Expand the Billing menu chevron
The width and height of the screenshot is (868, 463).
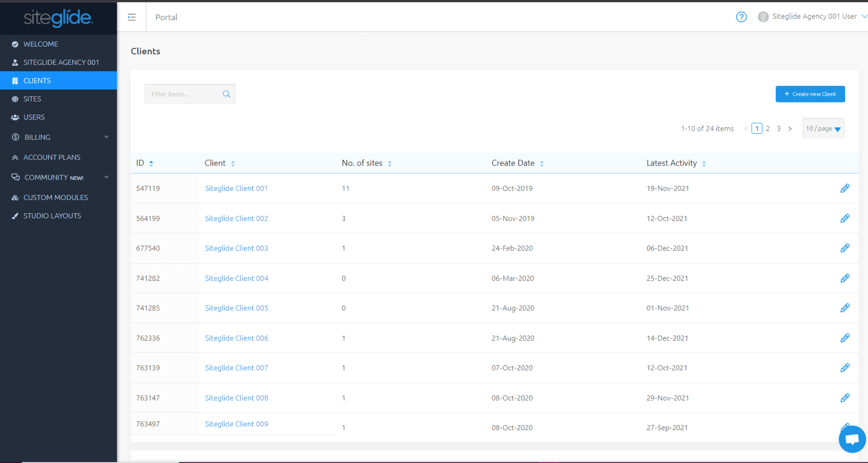106,137
